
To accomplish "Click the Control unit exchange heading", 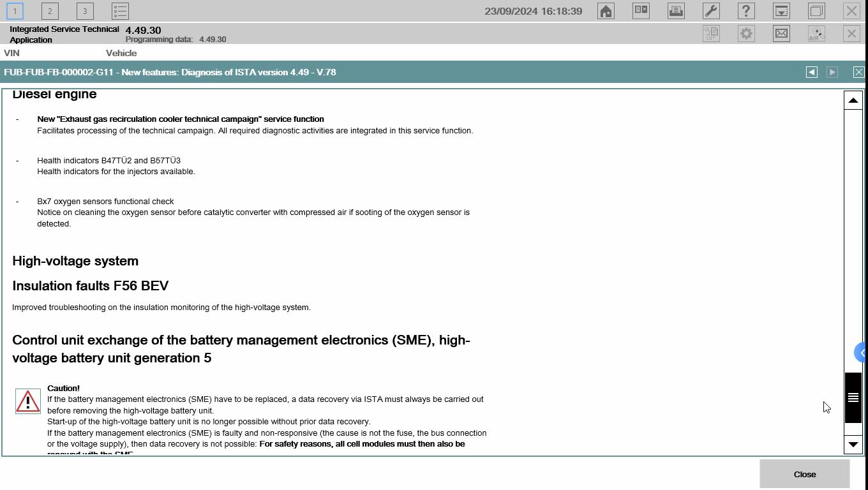I will [241, 349].
